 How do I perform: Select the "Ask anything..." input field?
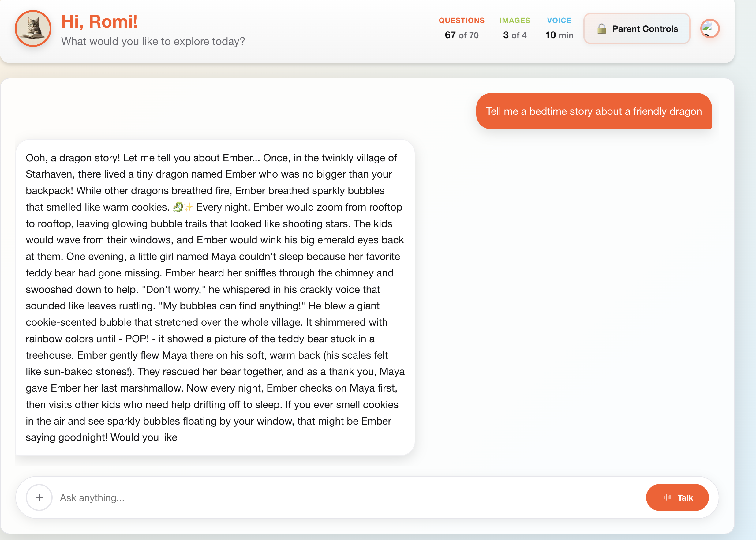(x=200, y=497)
